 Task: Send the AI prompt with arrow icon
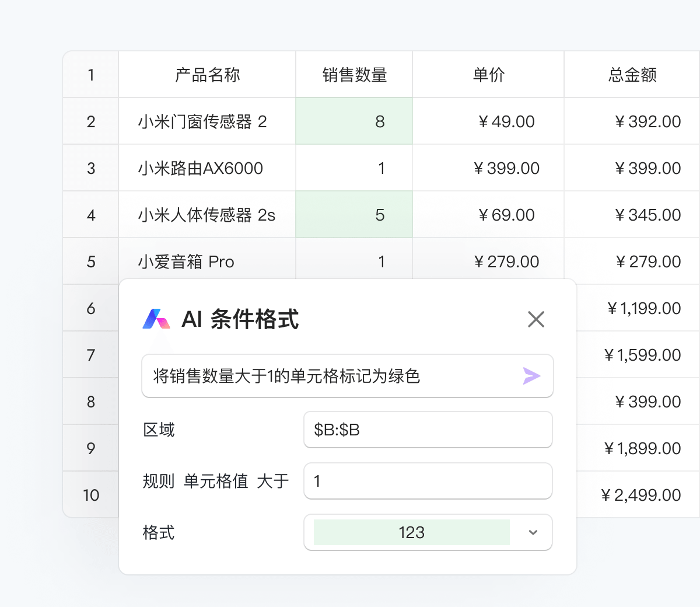point(531,376)
